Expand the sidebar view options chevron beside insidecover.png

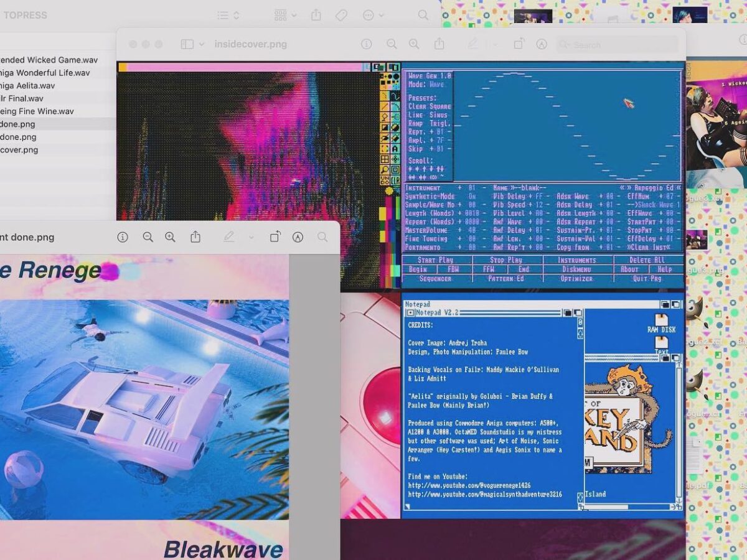(202, 44)
